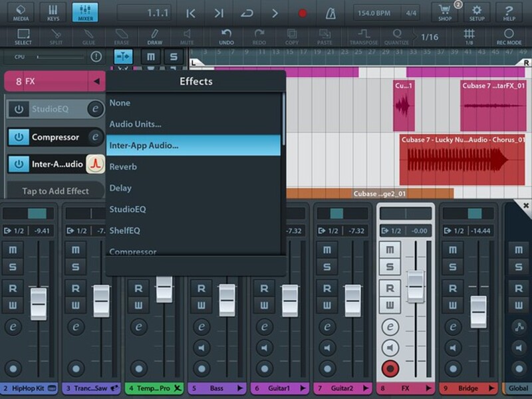Click the CPU warning indicator

[96, 57]
